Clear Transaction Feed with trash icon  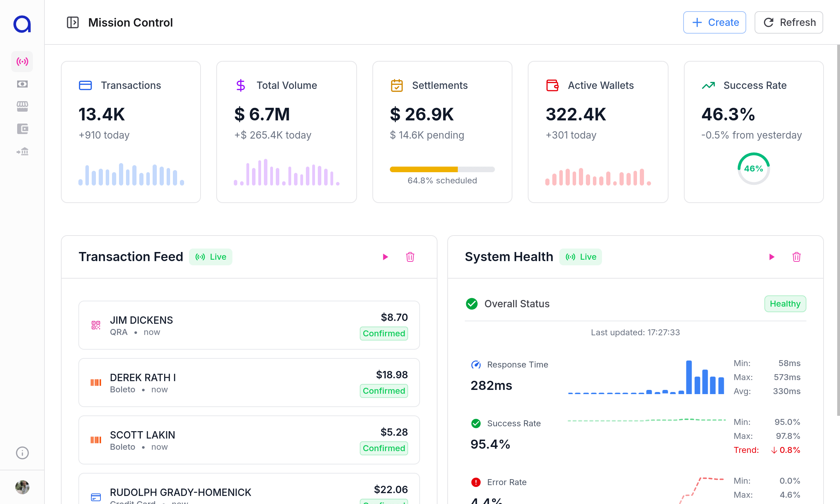410,257
